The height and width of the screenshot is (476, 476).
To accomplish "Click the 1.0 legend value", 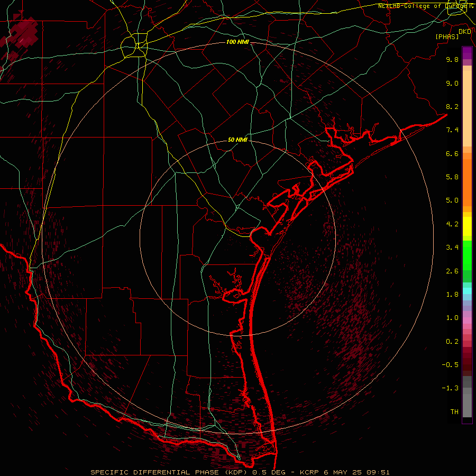I will [452, 318].
